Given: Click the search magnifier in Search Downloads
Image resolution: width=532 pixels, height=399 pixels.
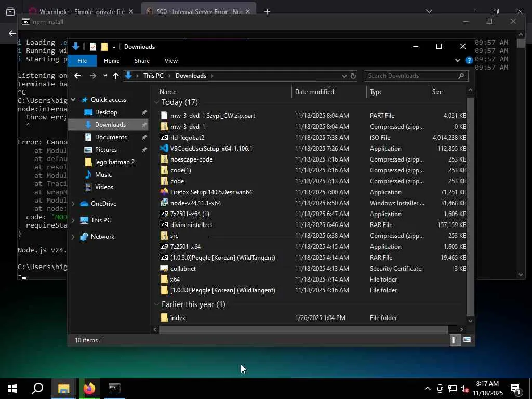Looking at the screenshot, I should pyautogui.click(x=461, y=76).
